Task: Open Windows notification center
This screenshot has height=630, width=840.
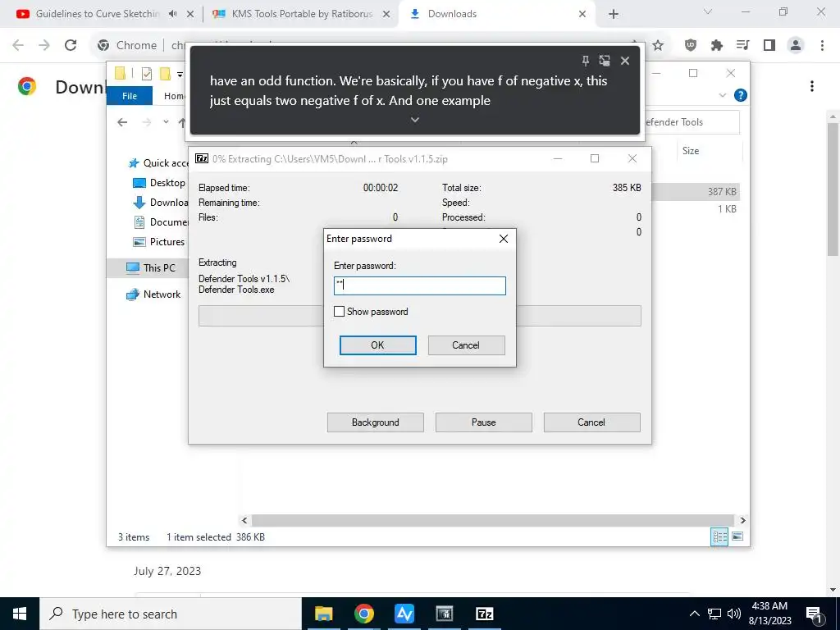Action: pos(815,614)
